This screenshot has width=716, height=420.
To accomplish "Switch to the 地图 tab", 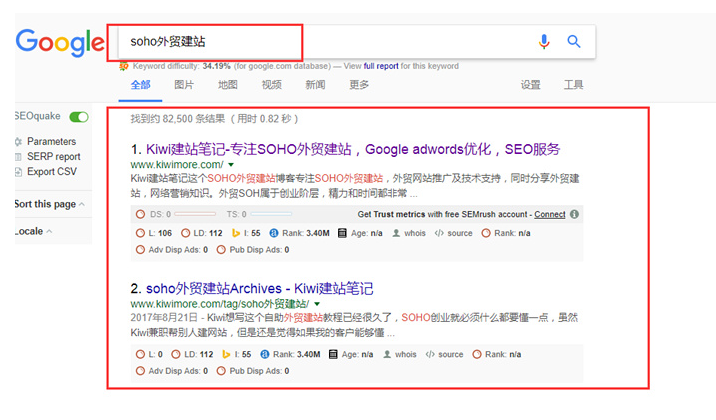I will (227, 85).
